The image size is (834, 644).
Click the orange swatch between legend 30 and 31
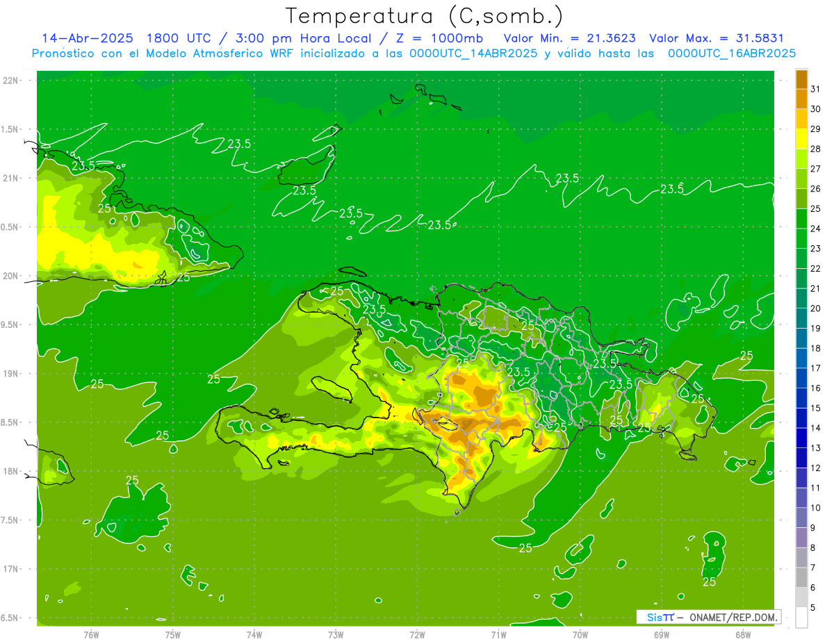801,99
